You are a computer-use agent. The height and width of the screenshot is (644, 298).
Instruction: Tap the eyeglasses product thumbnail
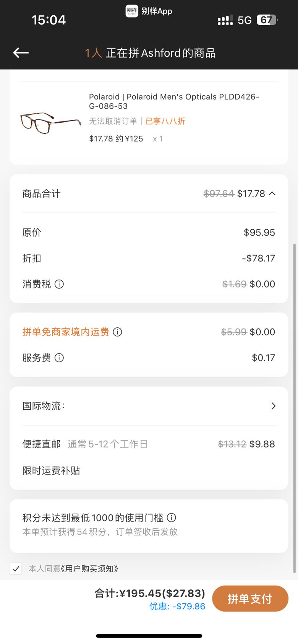click(x=50, y=122)
